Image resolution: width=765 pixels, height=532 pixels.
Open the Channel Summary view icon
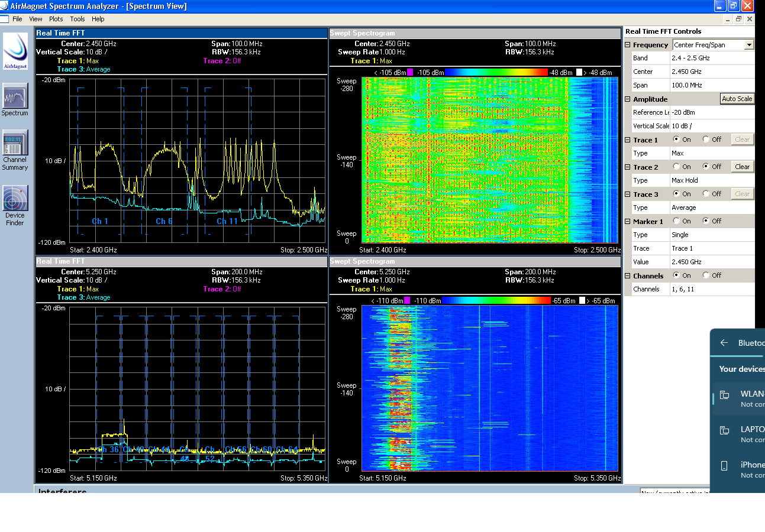click(15, 142)
